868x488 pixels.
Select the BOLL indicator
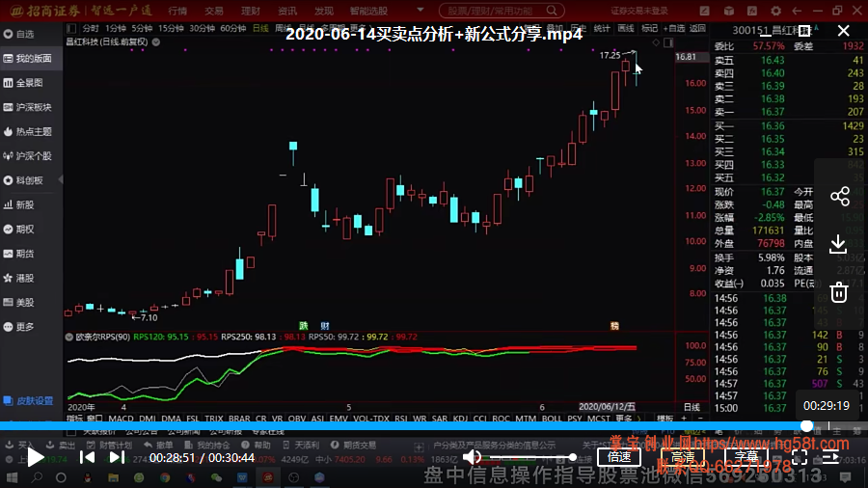click(x=552, y=419)
